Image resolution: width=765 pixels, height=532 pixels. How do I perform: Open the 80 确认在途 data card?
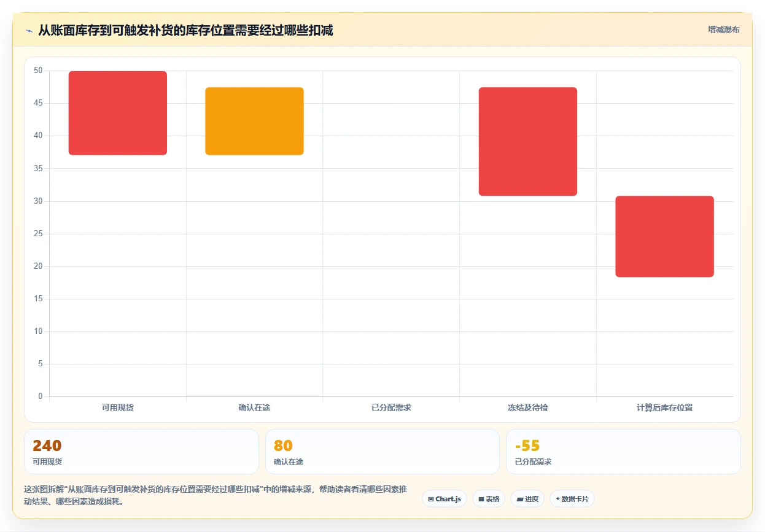pos(382,452)
